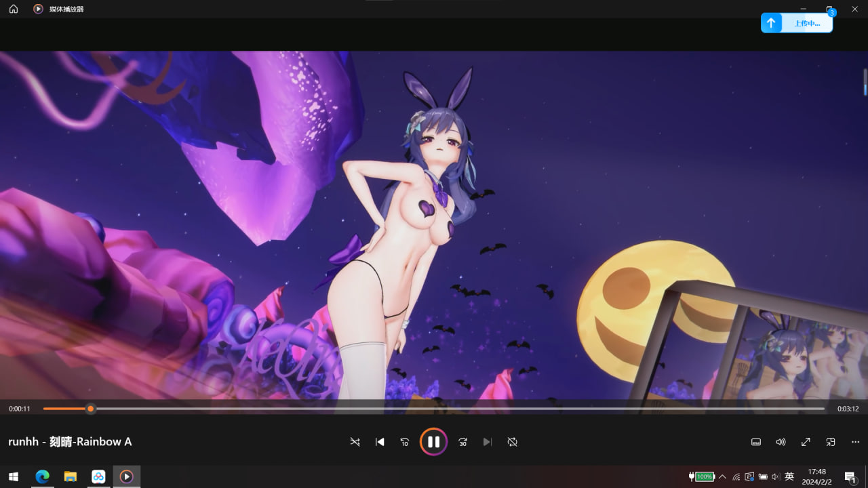Launch Microsoft Edge from the taskbar
This screenshot has height=488, width=868.
(x=42, y=476)
